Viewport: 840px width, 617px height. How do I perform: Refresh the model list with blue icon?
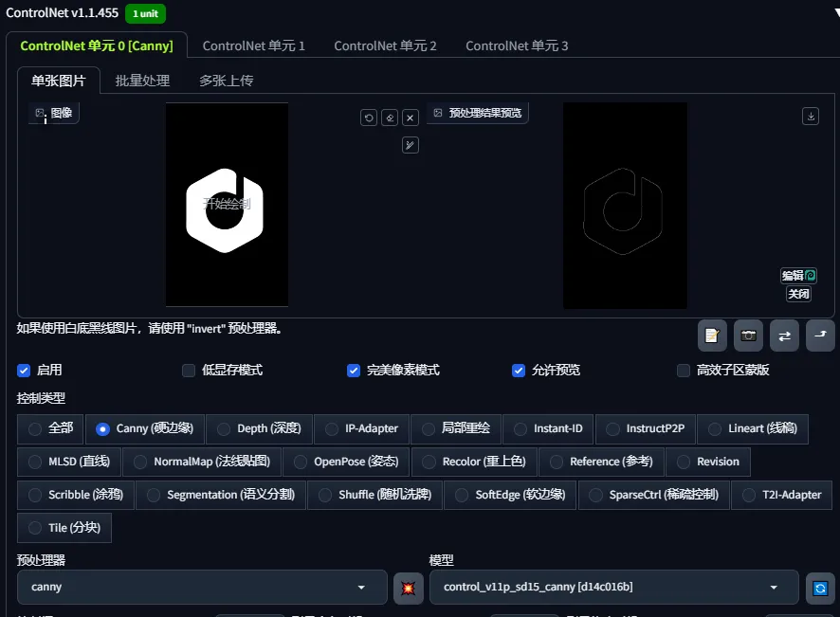(x=820, y=588)
